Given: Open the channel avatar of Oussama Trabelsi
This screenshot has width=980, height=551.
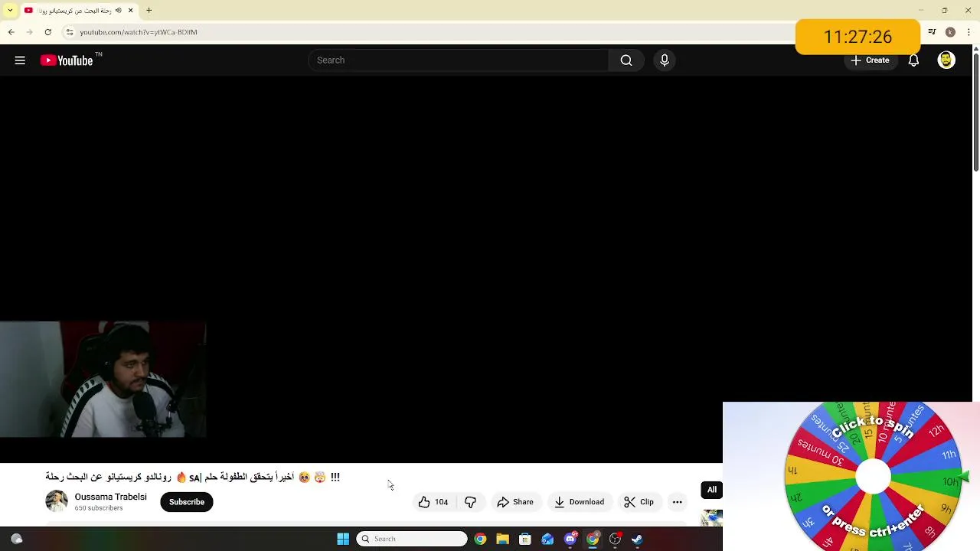Looking at the screenshot, I should click(57, 501).
